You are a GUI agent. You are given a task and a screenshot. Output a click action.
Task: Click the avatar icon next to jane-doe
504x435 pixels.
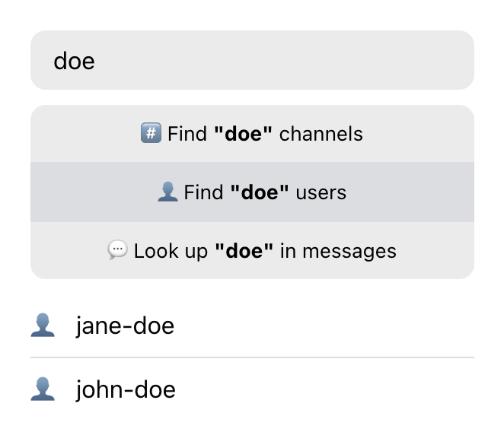(43, 326)
